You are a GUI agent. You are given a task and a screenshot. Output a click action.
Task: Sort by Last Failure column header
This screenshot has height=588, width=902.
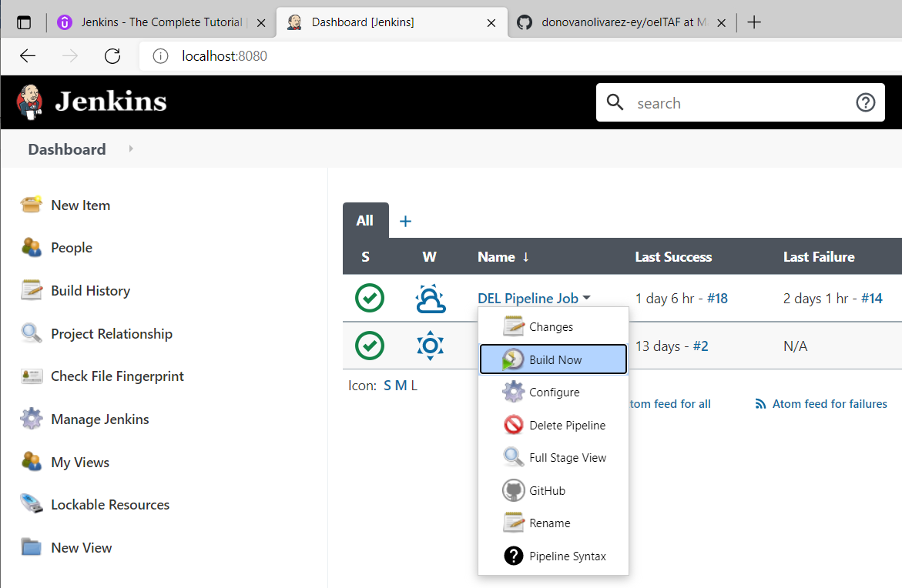819,257
